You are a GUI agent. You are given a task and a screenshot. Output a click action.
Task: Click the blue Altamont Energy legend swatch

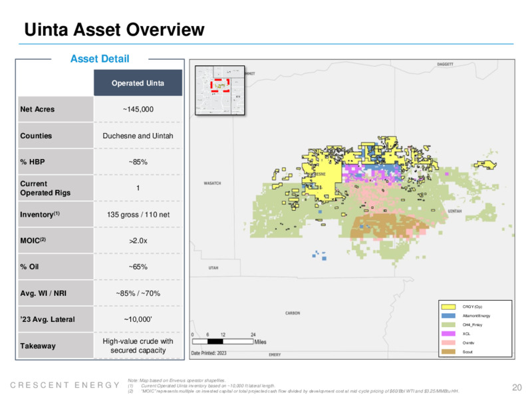click(448, 316)
